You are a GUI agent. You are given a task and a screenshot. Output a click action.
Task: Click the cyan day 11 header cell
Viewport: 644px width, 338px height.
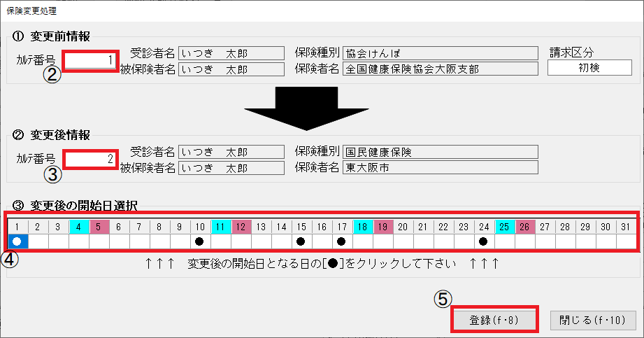220,227
